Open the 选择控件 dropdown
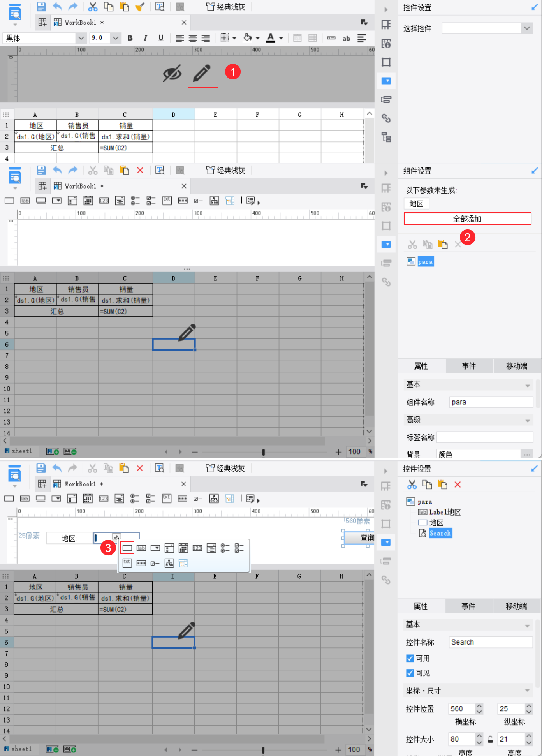The image size is (542, 756). pyautogui.click(x=527, y=28)
